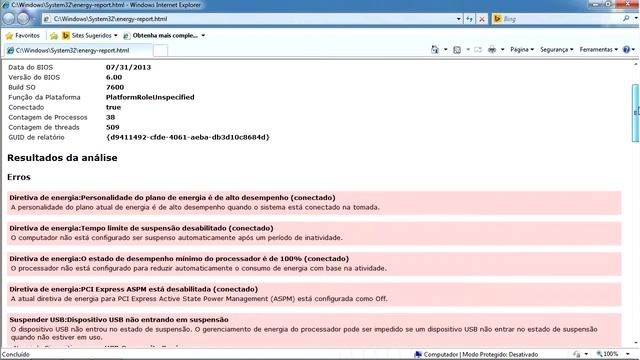This screenshot has height=360, width=640.
Task: Click error Suspender USB dispositivo heading
Action: [x=119, y=320]
